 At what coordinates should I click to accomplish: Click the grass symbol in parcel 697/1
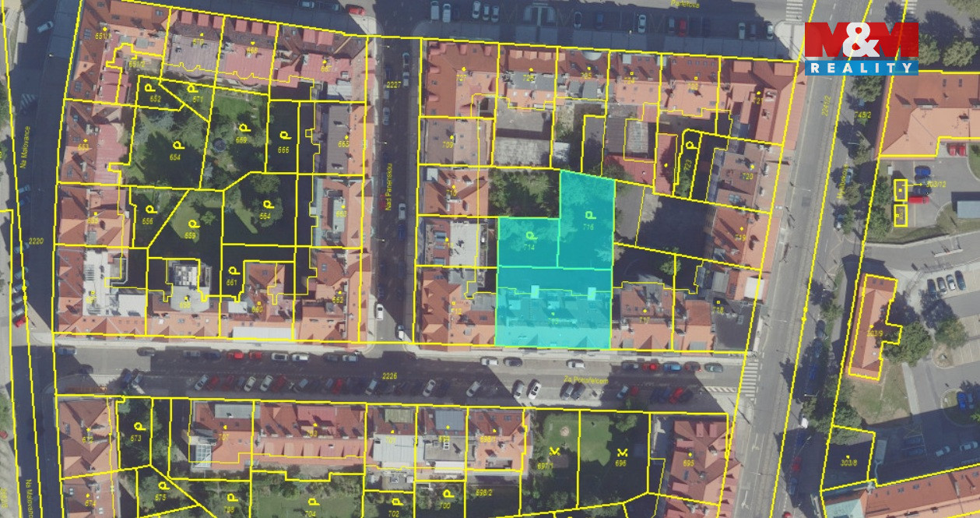click(x=553, y=452)
